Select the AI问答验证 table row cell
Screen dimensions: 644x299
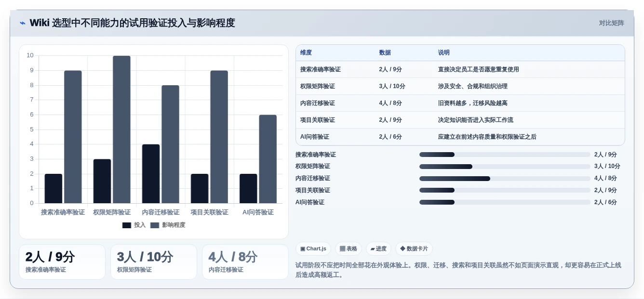tap(315, 137)
